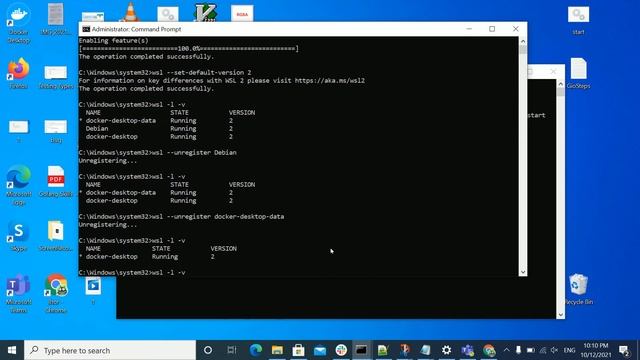This screenshot has height=360, width=640.
Task: Open Chrome from the taskbar
Action: pyautogui.click(x=489, y=350)
